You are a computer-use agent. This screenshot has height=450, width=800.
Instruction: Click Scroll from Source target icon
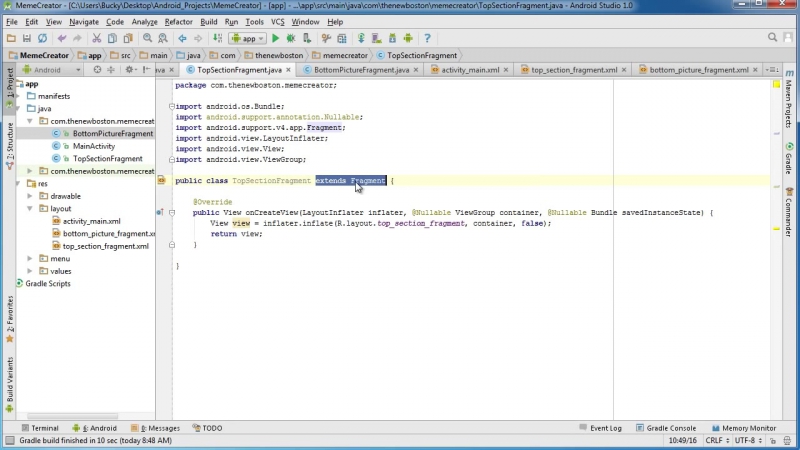[97, 70]
